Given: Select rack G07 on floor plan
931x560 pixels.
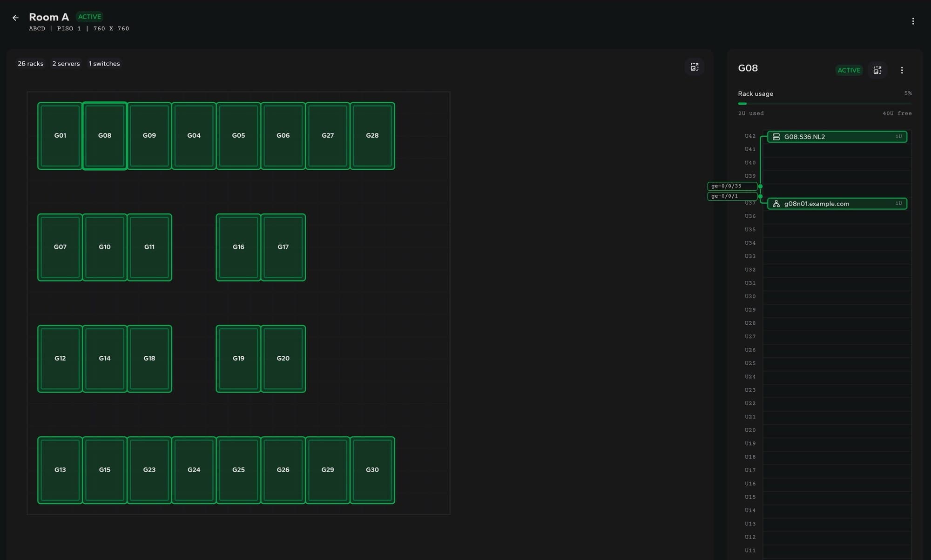Looking at the screenshot, I should tap(60, 247).
